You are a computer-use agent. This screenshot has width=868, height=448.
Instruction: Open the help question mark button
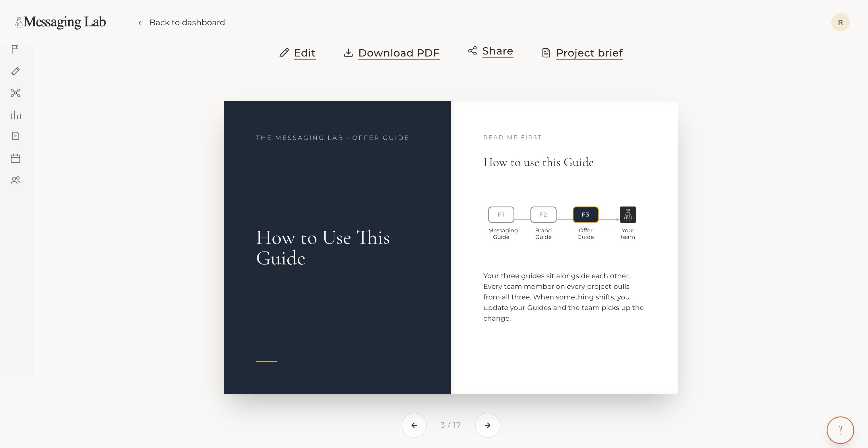coord(840,430)
